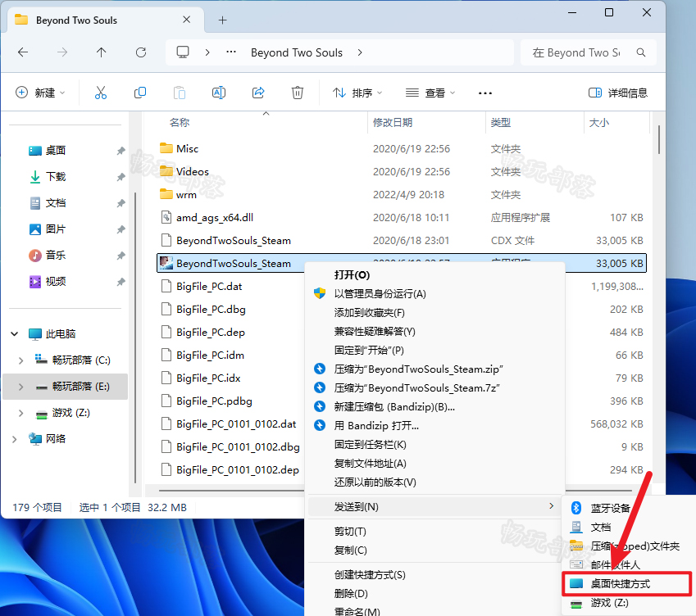
Task: Choose Open (打开) in context menu
Action: [435, 275]
